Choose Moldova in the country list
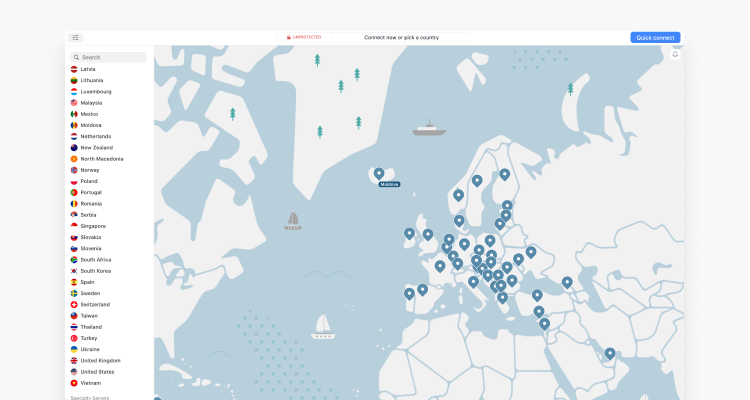The height and width of the screenshot is (400, 750). (x=91, y=125)
